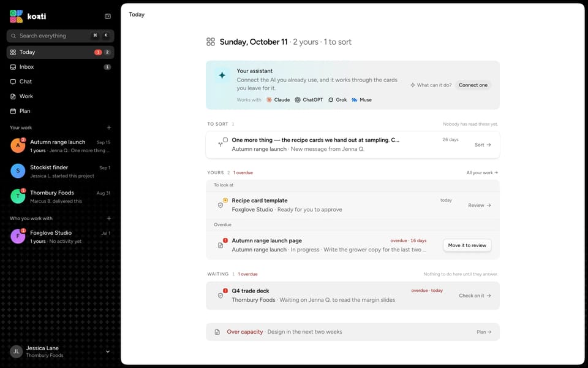Screen dimensions: 588x368
Task: Add a contact under Who you work with
Action: click(x=109, y=218)
